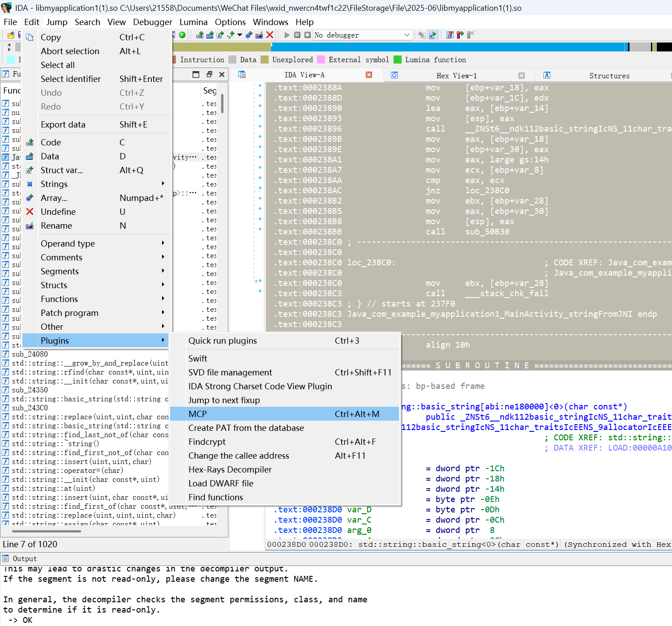This screenshot has height=626, width=672.
Task: Click the Export data menu entry
Action: [x=97, y=124]
